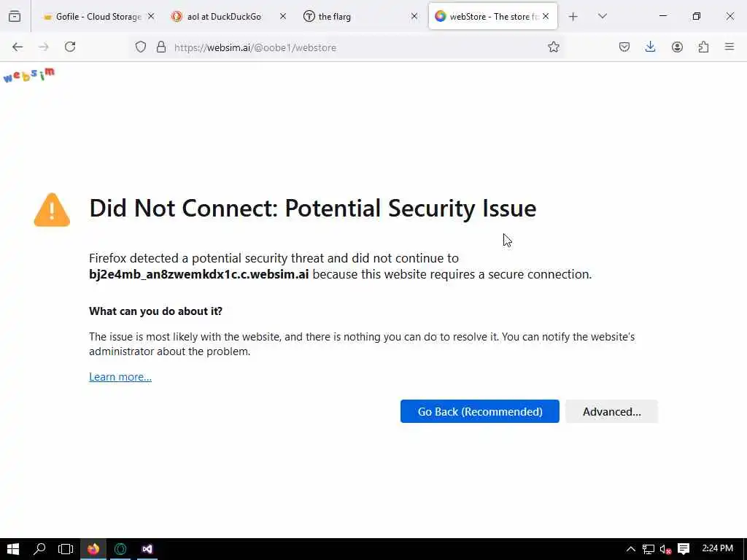This screenshot has width=747, height=560.
Task: Click the Save to Pocket icon
Action: [624, 47]
